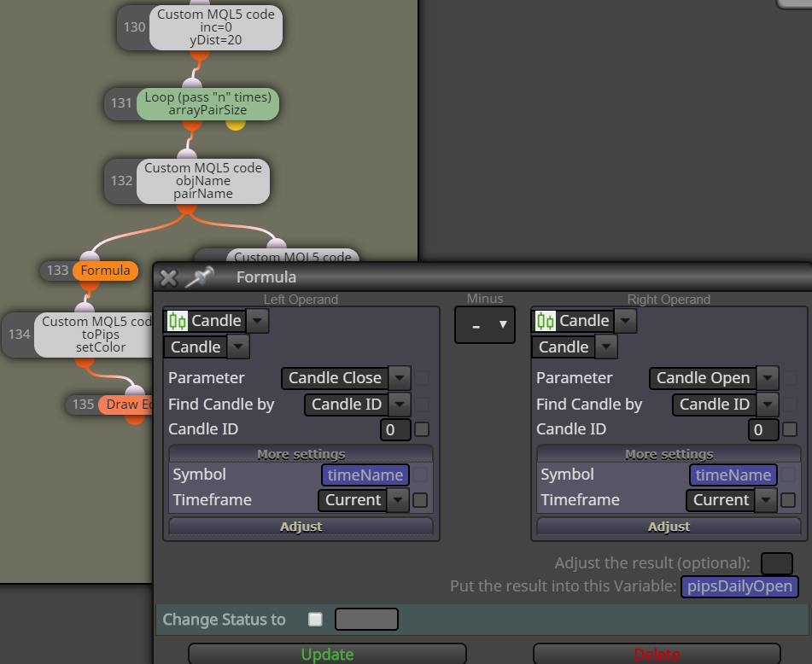Viewport: 812px width, 664px height.
Task: Open the Minus operator dropdown
Action: pyautogui.click(x=485, y=325)
